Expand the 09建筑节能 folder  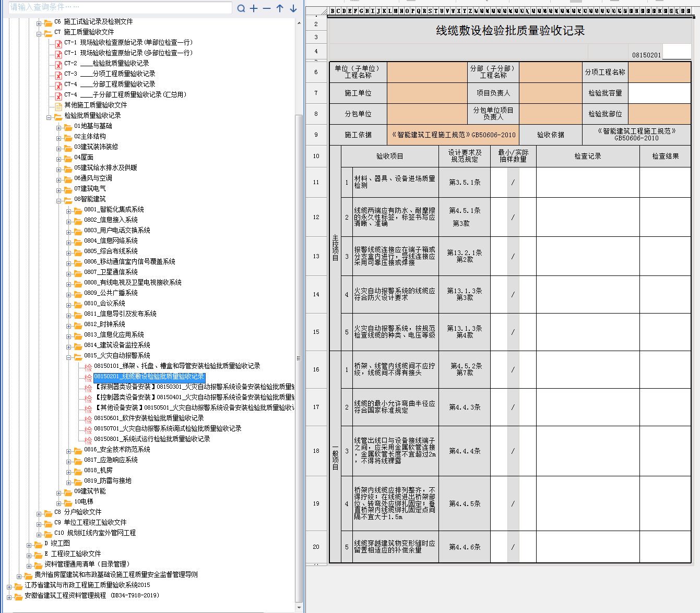pyautogui.click(x=59, y=493)
